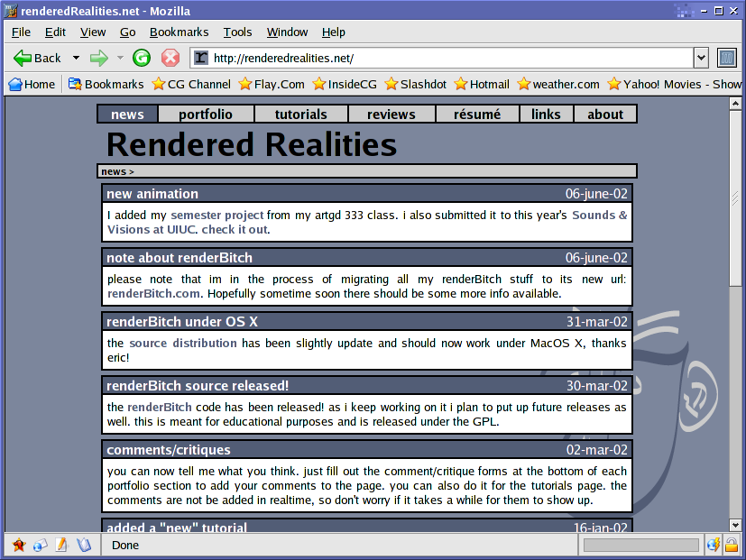Click the scrollbar up arrow
The width and height of the screenshot is (746, 560).
pyautogui.click(x=735, y=103)
